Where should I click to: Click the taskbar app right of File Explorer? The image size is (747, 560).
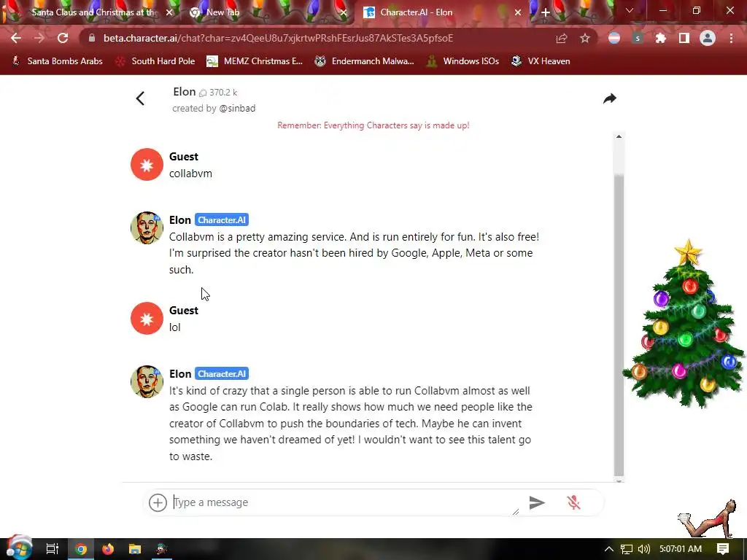(162, 549)
